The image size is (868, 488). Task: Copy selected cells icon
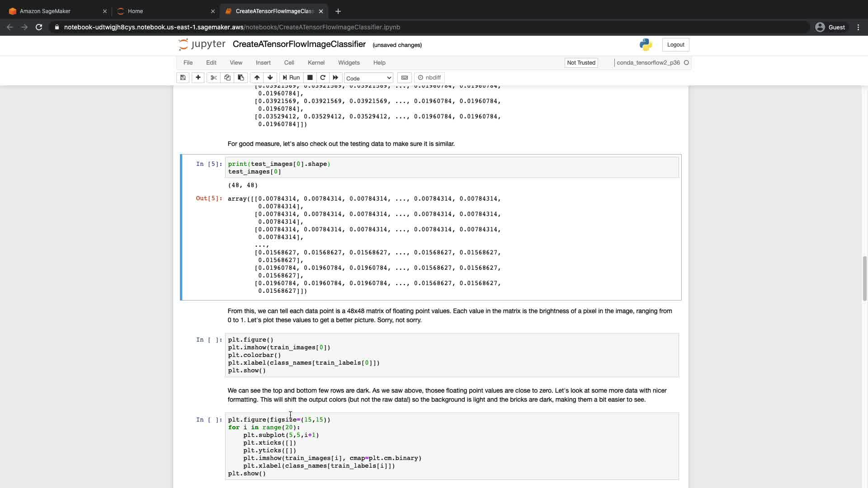pyautogui.click(x=227, y=78)
